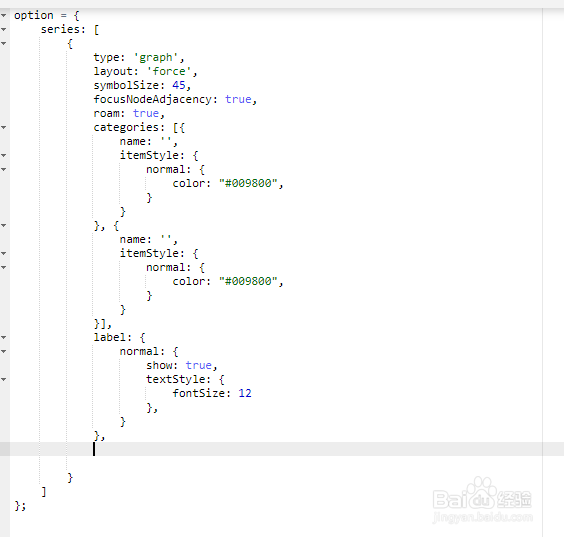Click the 'categories' property name

tap(126, 127)
